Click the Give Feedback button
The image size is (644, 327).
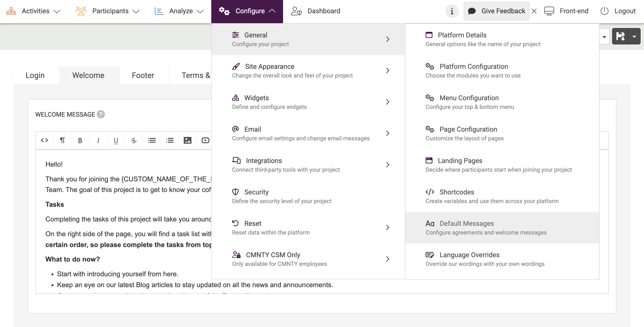pos(497,11)
